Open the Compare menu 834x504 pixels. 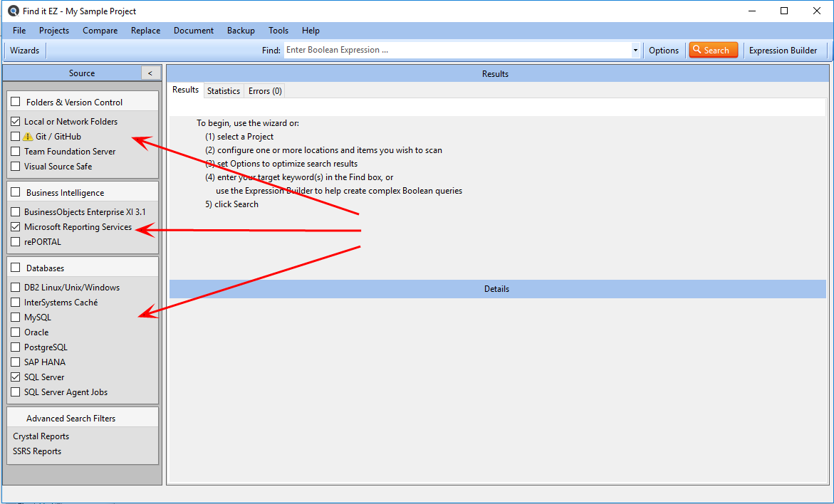click(100, 31)
